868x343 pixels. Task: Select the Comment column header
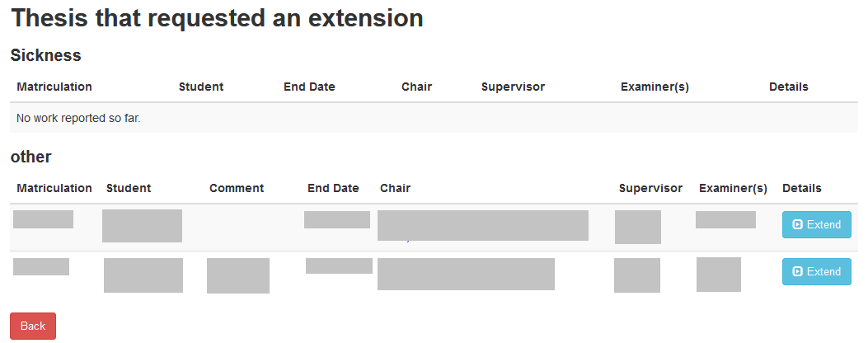pos(237,188)
